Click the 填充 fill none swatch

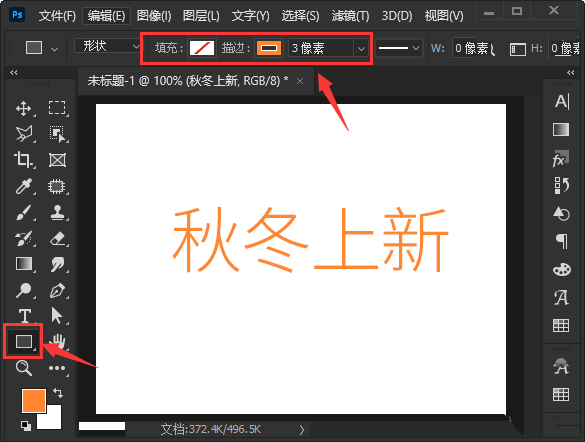(202, 48)
